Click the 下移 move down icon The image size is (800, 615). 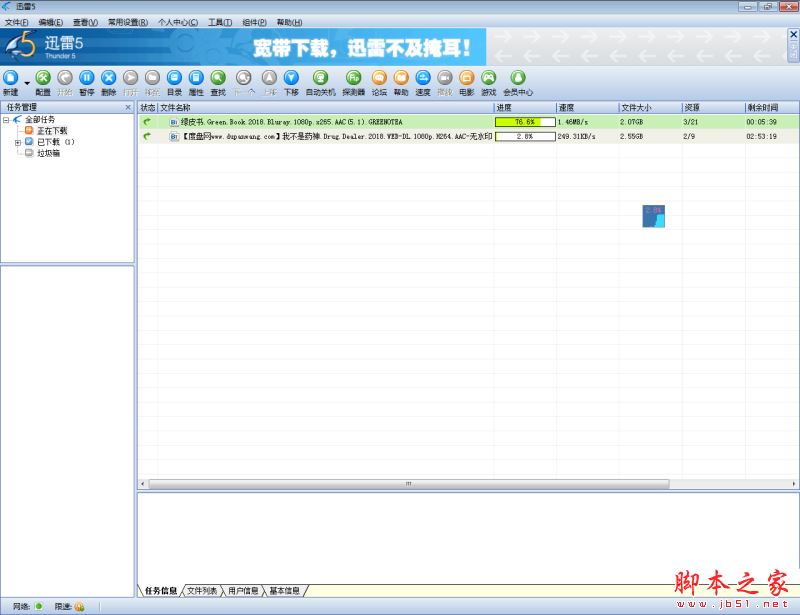click(x=291, y=78)
